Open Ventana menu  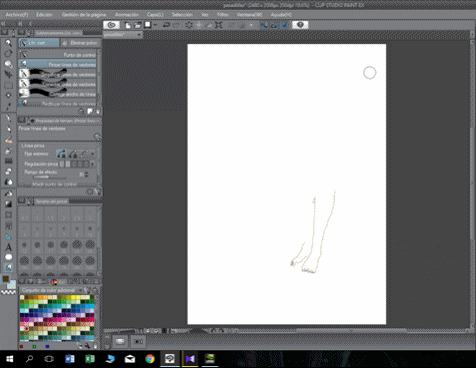point(249,15)
